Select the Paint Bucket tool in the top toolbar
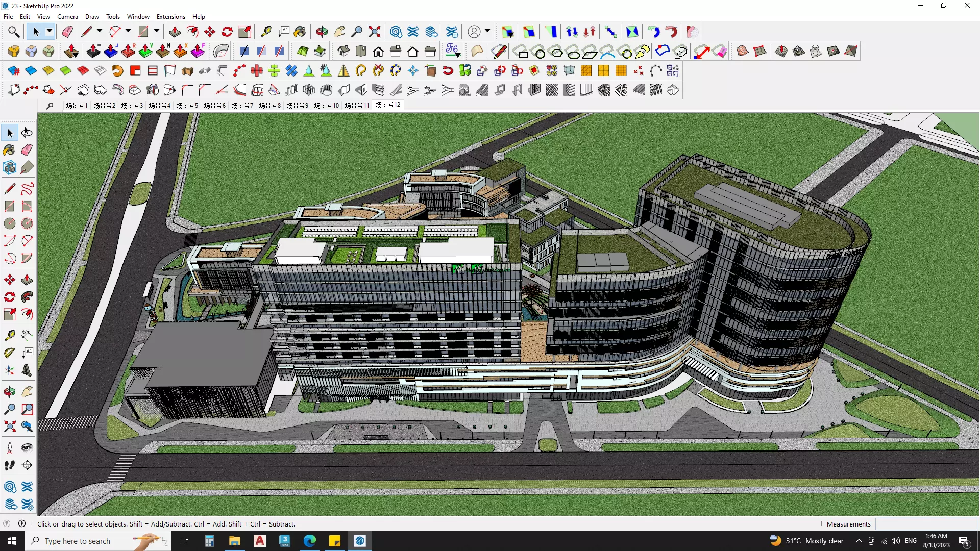 pyautogui.click(x=300, y=32)
